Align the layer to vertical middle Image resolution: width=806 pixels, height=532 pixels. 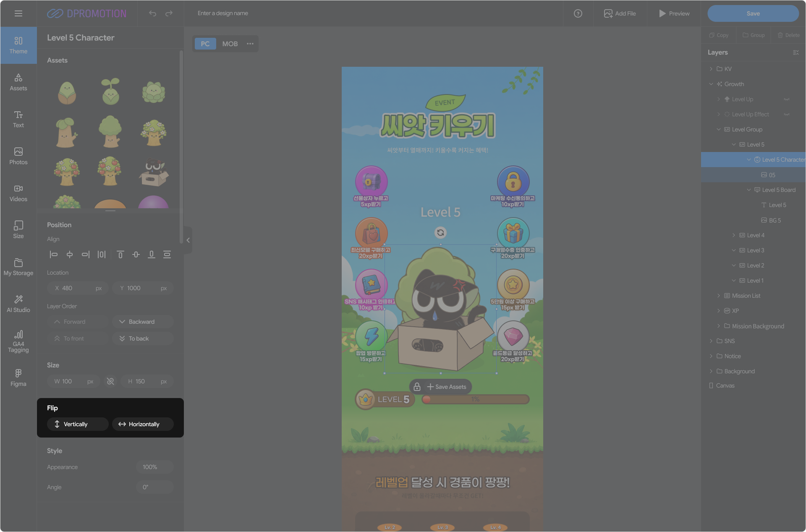(x=136, y=254)
